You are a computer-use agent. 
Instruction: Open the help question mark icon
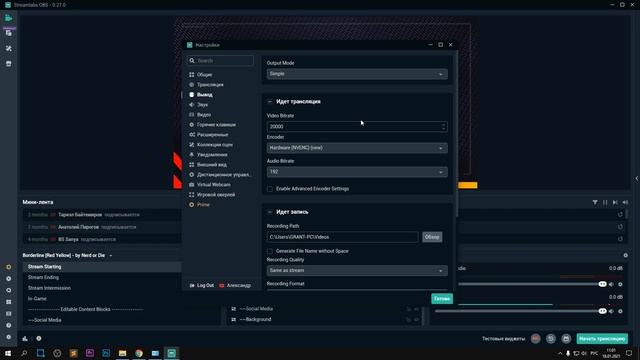tap(9, 325)
